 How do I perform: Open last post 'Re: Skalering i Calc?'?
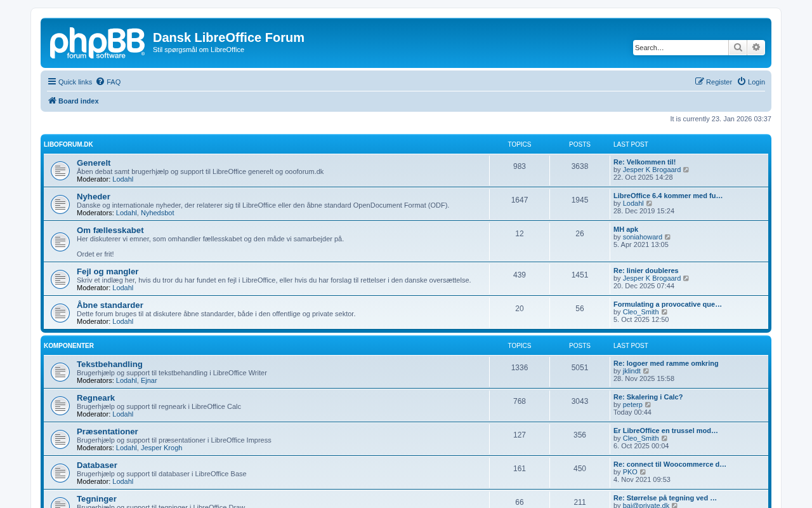click(648, 397)
